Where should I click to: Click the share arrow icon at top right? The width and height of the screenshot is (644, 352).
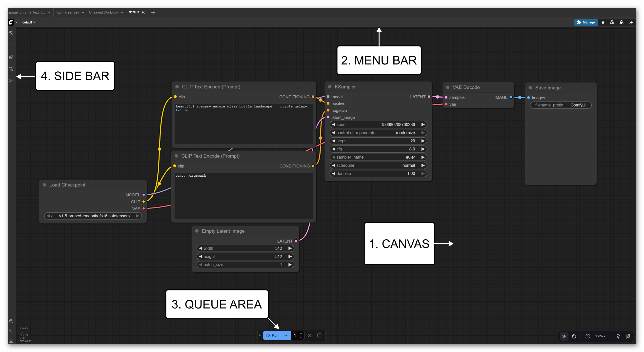631,22
